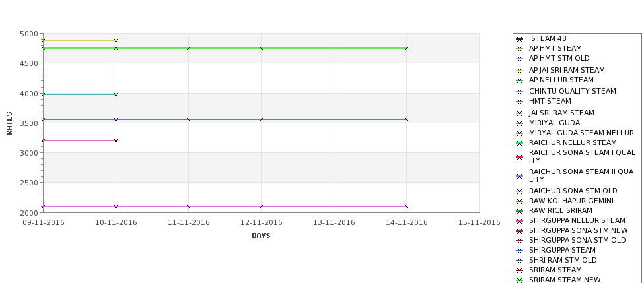Click the AP JAI SRI RAM STEAM marker
This screenshot has height=283, width=644.
(x=520, y=71)
